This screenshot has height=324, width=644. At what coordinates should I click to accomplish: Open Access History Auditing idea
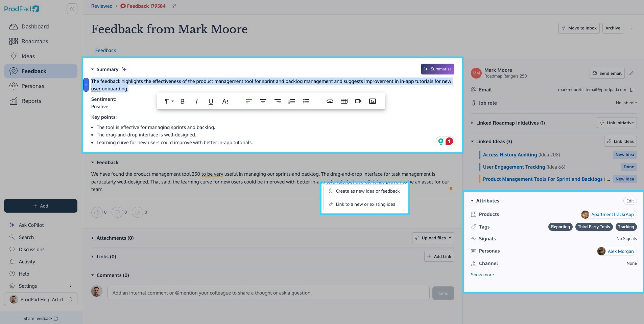(510, 155)
